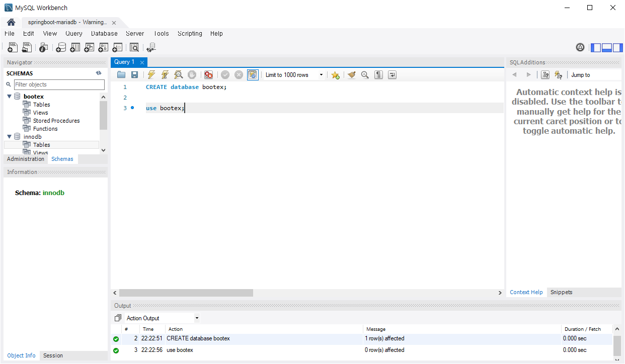625x364 pixels.
Task: Open the Action Output dropdown
Action: (x=162, y=318)
